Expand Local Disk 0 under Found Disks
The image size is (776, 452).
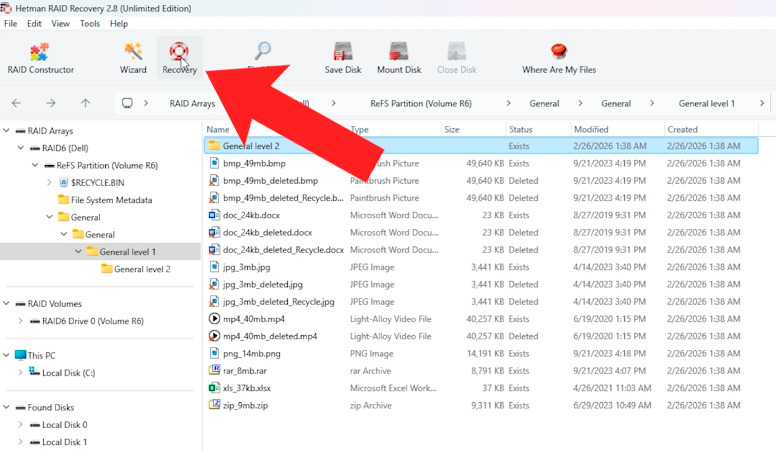pos(21,424)
